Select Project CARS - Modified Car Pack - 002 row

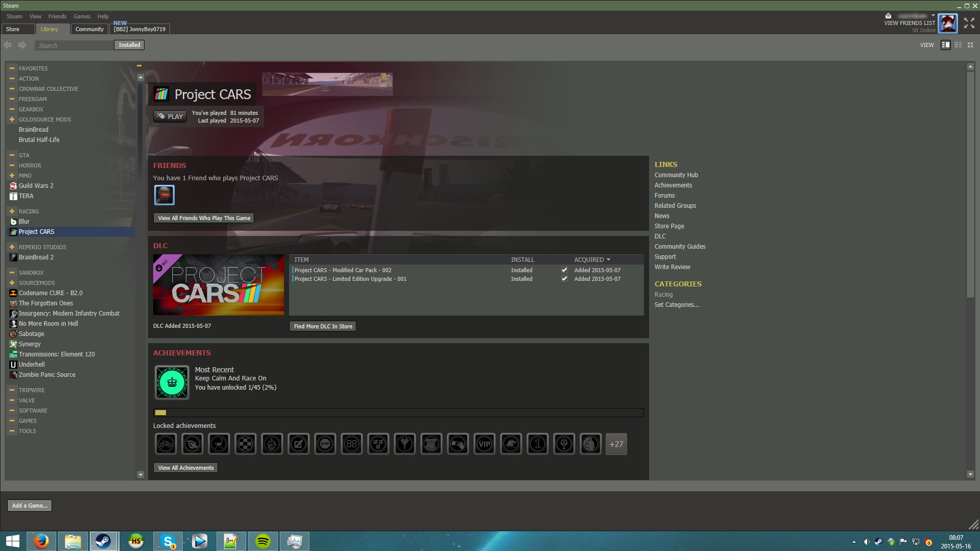467,270
